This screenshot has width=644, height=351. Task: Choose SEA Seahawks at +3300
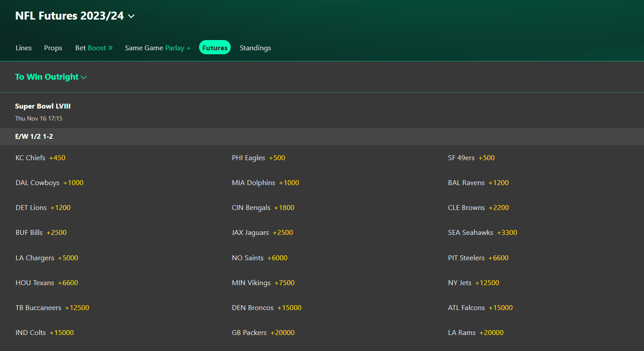(483, 233)
